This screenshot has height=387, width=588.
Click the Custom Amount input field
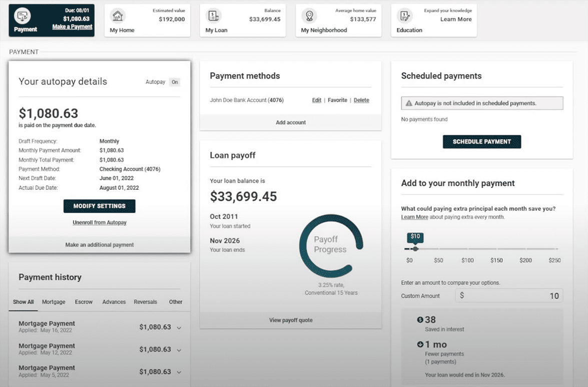coord(509,296)
